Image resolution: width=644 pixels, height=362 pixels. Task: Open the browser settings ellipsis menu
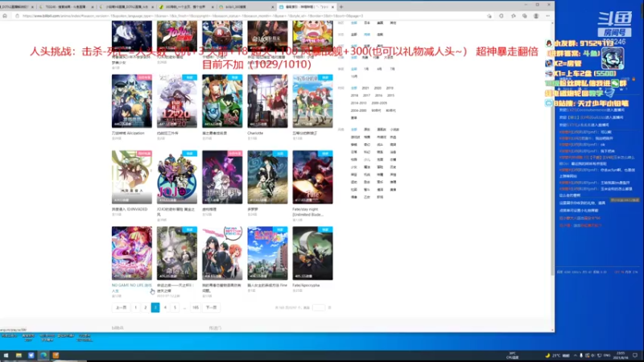click(x=547, y=16)
